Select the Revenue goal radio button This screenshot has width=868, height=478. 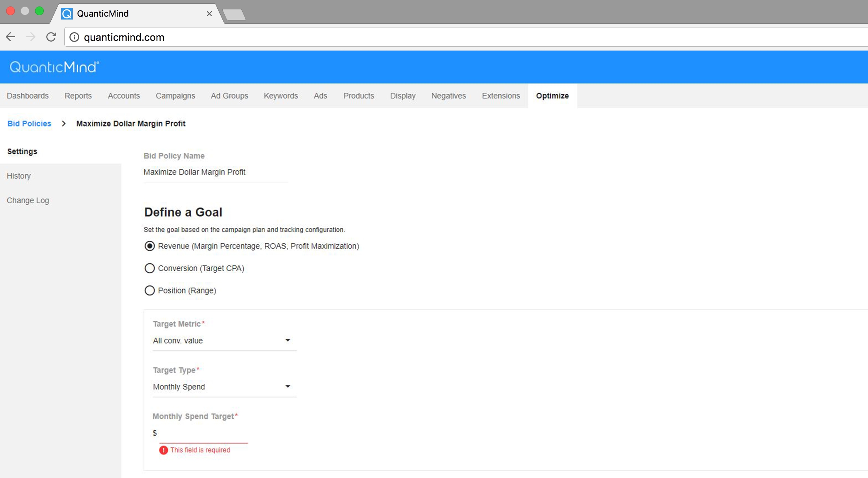pos(150,246)
